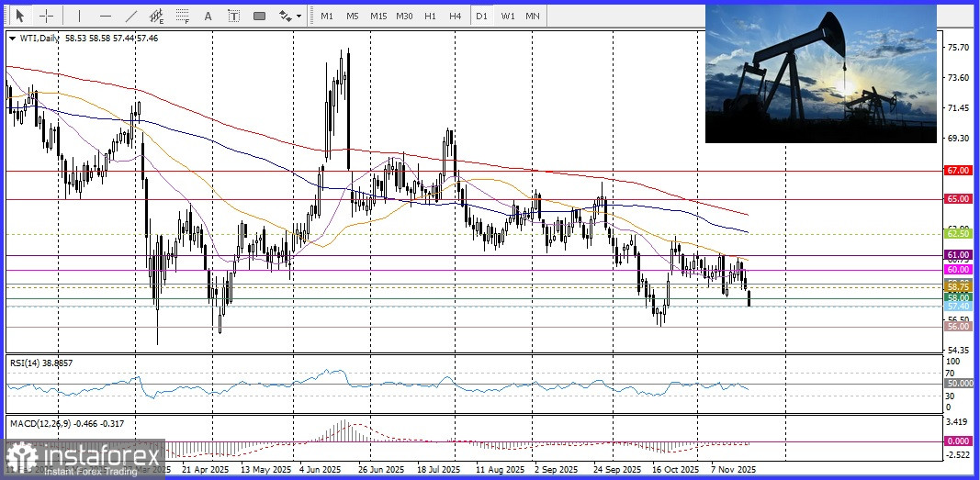Select the text 'A' tool
Viewport: 980px width, 480px height.
[208, 16]
